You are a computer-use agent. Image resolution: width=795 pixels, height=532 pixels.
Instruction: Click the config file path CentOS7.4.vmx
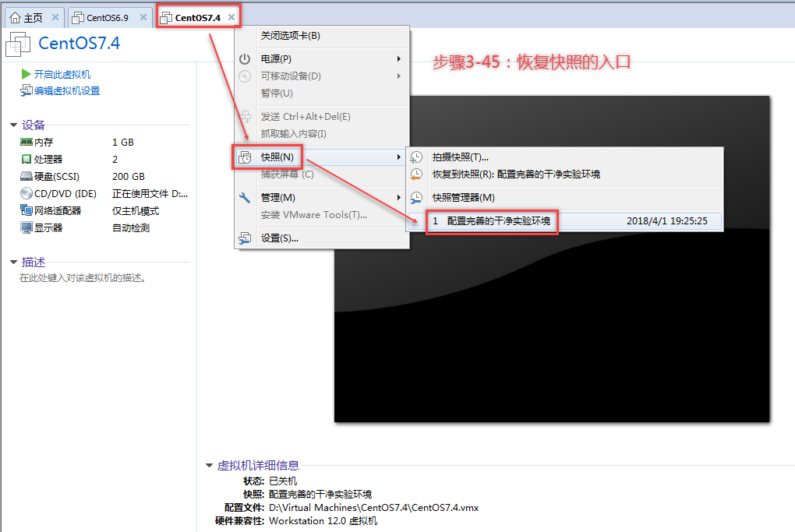point(373,508)
